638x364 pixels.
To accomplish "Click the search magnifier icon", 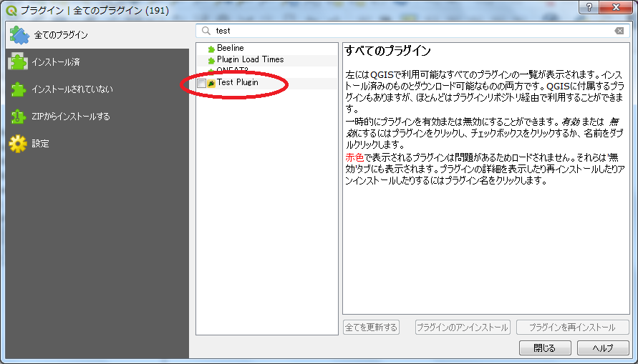I will click(x=206, y=31).
